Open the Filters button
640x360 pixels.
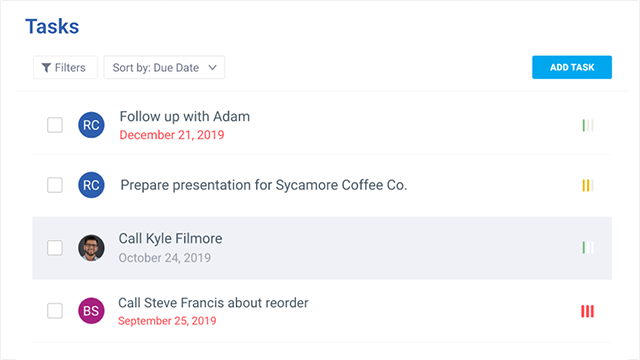coord(65,67)
